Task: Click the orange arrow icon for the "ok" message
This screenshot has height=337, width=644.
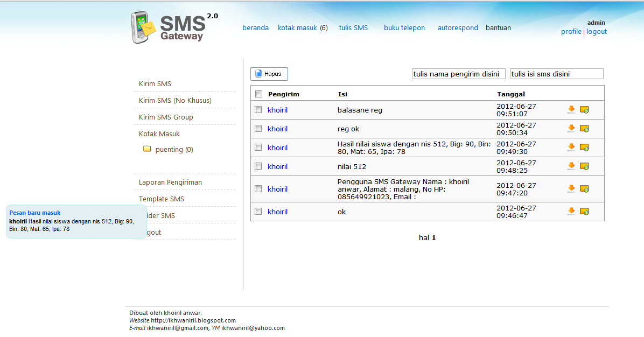Action: pyautogui.click(x=571, y=212)
